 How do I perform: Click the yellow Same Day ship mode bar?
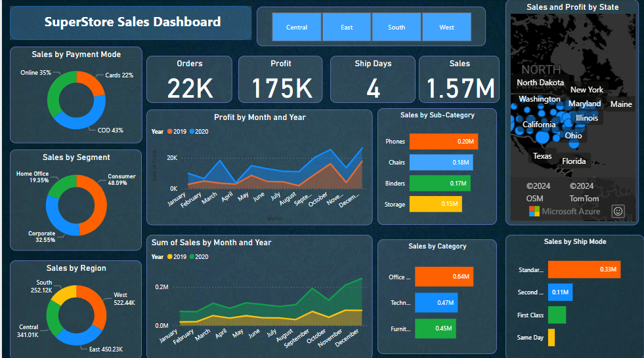click(x=551, y=338)
